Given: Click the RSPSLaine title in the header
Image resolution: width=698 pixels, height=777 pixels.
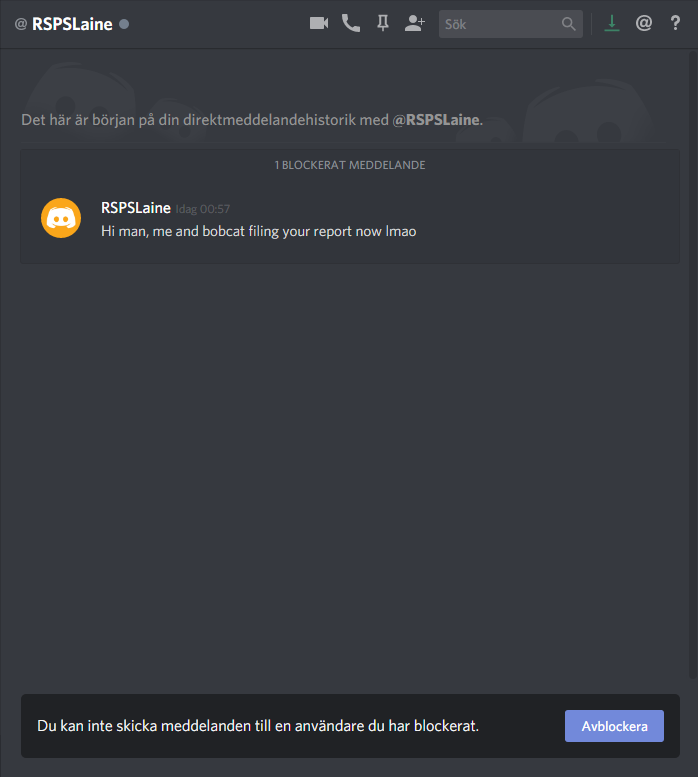Looking at the screenshot, I should (x=72, y=24).
